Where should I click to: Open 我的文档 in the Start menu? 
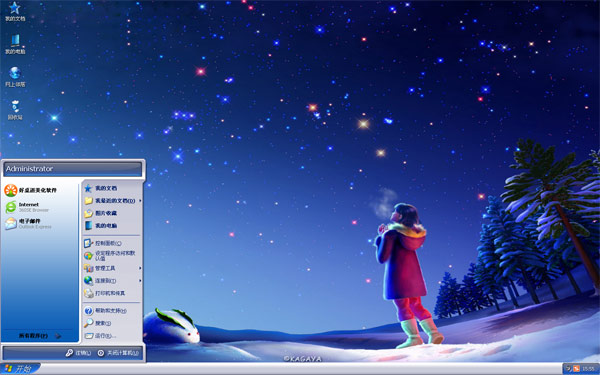point(112,188)
